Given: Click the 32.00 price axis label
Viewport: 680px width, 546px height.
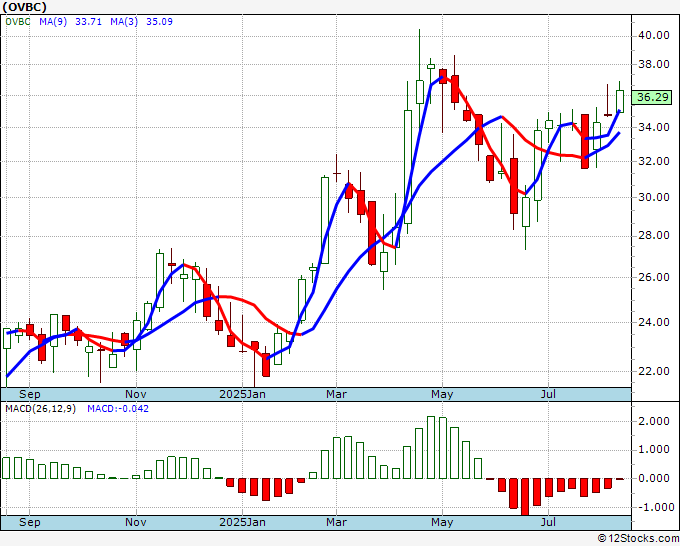Looking at the screenshot, I should (x=654, y=161).
